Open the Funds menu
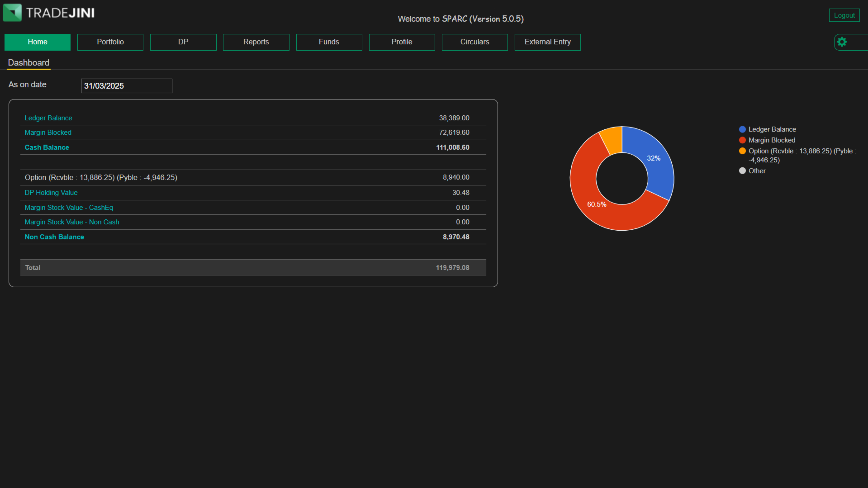The width and height of the screenshot is (868, 488). [x=329, y=42]
